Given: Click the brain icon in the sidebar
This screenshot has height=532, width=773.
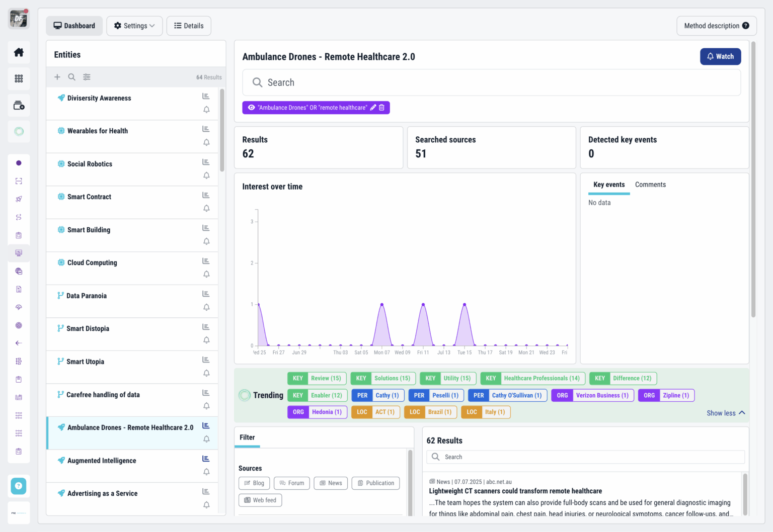Looking at the screenshot, I should click(x=19, y=307).
